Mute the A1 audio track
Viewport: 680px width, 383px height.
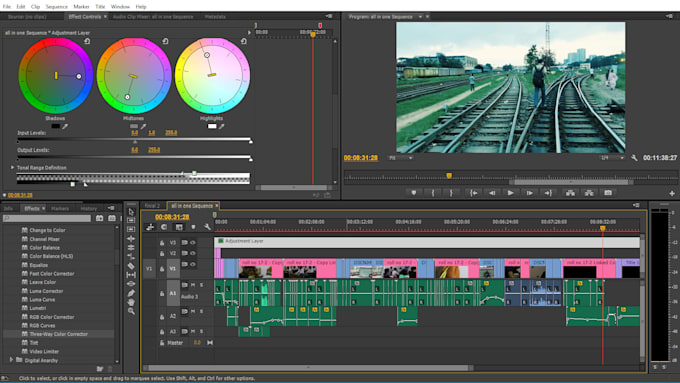(x=193, y=285)
